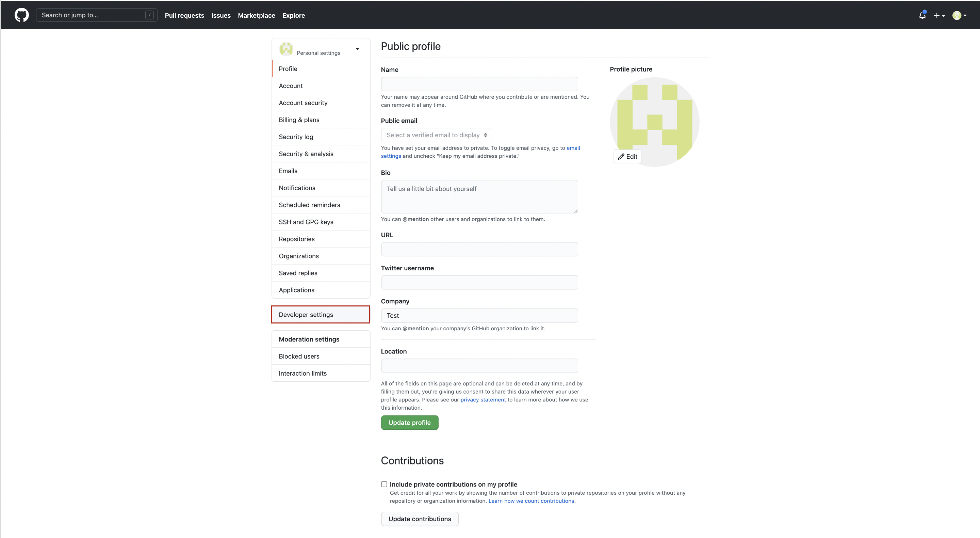The image size is (980, 538).
Task: Open Emails settings
Action: point(321,171)
